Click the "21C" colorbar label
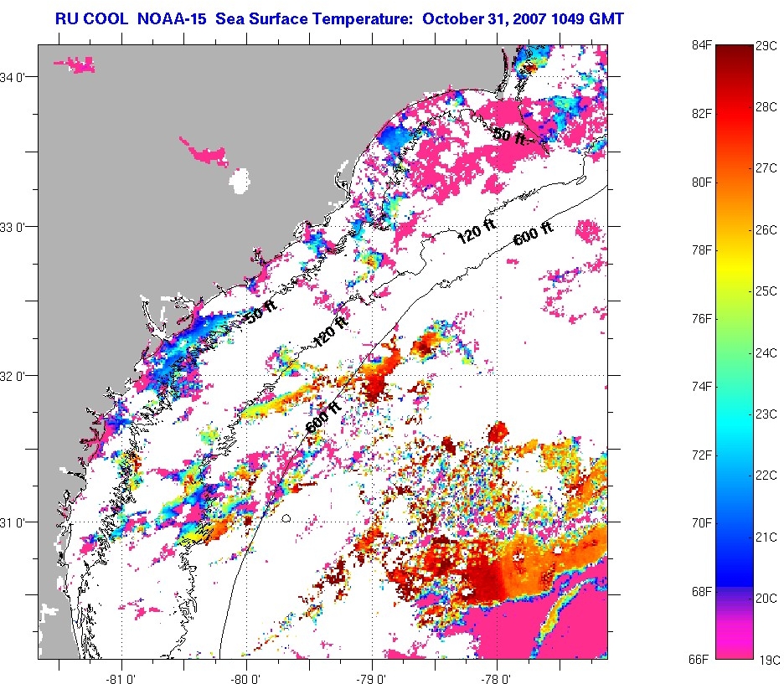Image resolution: width=784 pixels, height=684 pixels. 766,537
